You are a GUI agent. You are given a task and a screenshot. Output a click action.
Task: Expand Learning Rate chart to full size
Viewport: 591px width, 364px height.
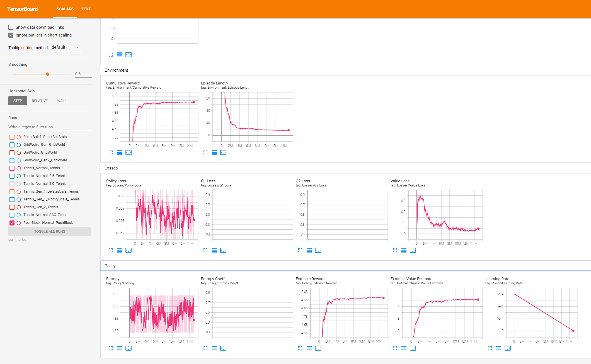(490, 348)
